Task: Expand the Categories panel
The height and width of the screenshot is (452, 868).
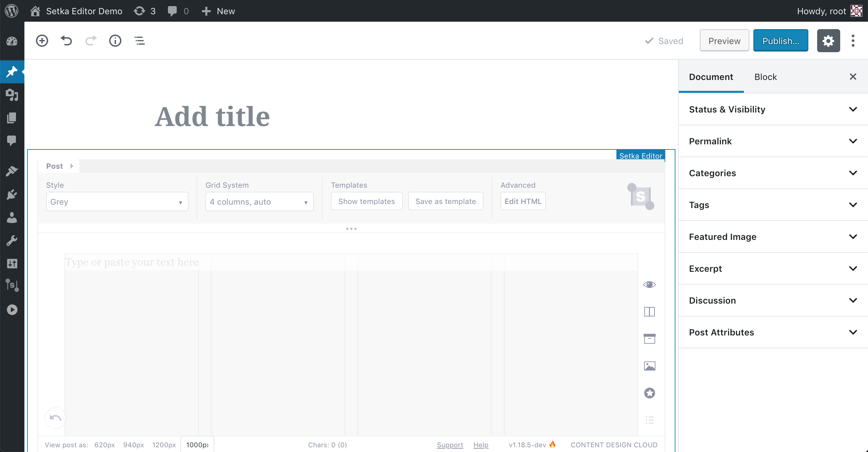Action: tap(773, 173)
